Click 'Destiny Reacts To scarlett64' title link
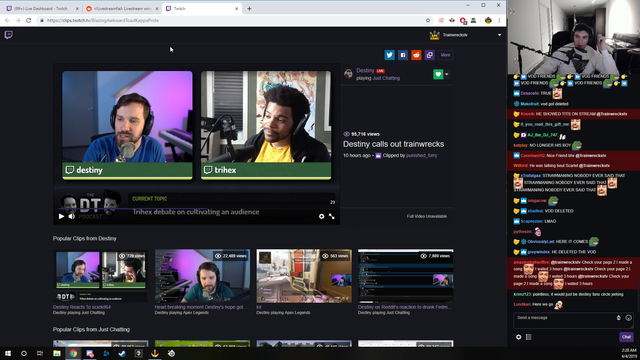 point(82,307)
